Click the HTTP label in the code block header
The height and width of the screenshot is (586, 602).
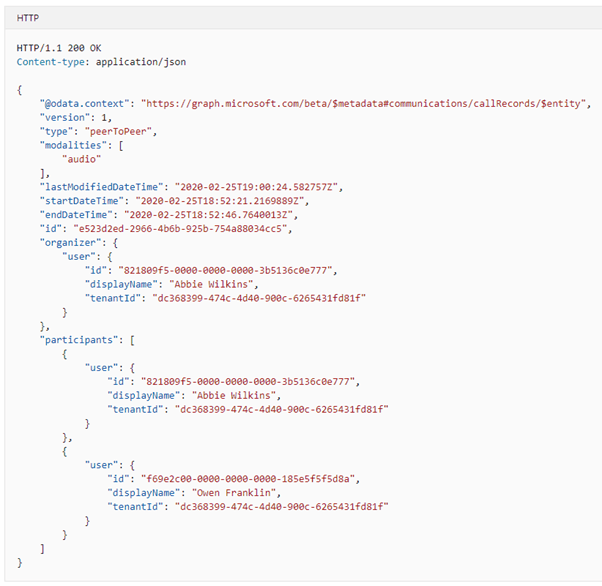pos(27,19)
